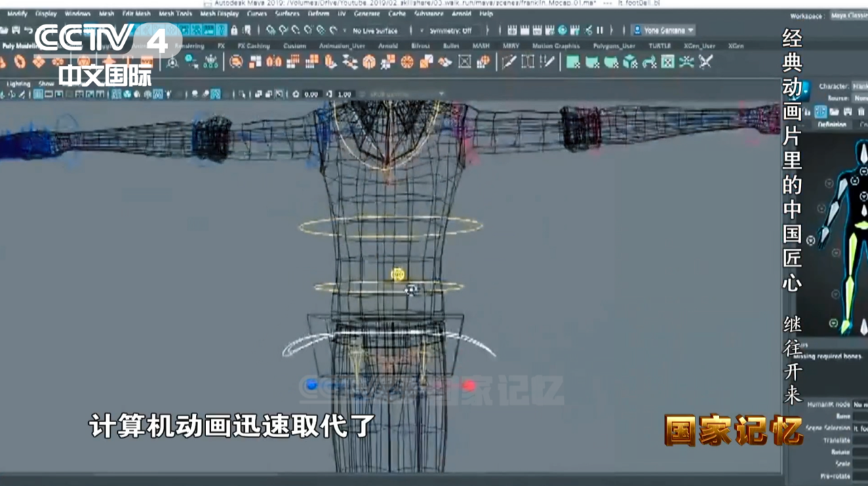Image resolution: width=868 pixels, height=486 pixels.
Task: Click the crossed swords shelf icon
Action: pos(705,62)
